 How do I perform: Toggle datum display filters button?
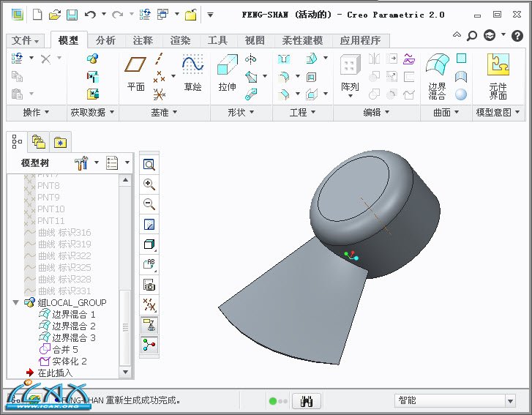pos(149,304)
